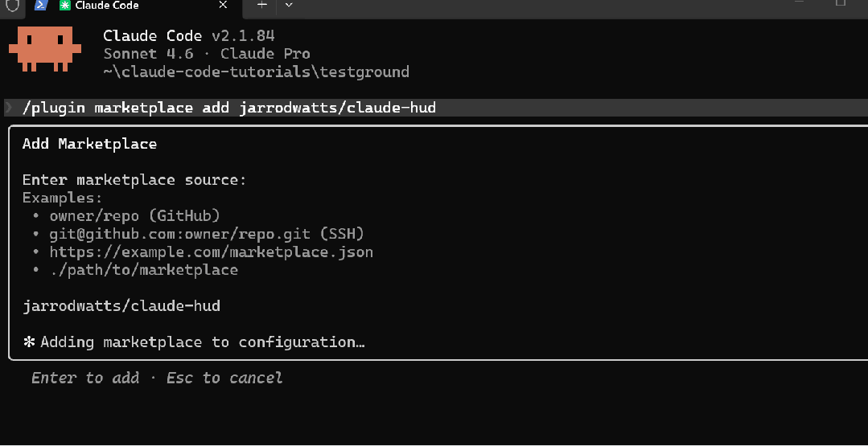
Task: Click the owner/repo (GitHub) example
Action: point(134,215)
